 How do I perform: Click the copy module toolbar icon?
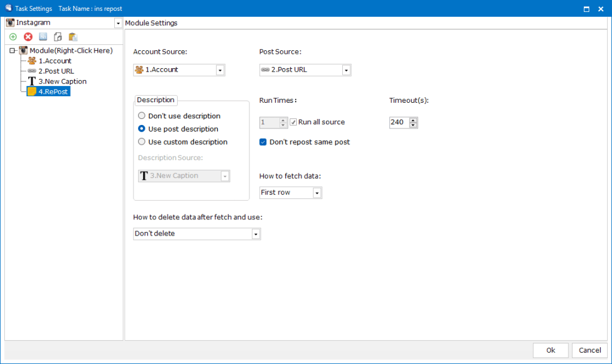pyautogui.click(x=58, y=37)
